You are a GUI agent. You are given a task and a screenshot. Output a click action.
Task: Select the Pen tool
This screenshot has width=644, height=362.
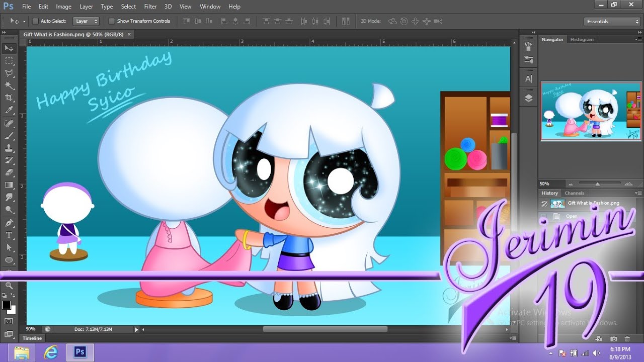click(9, 223)
